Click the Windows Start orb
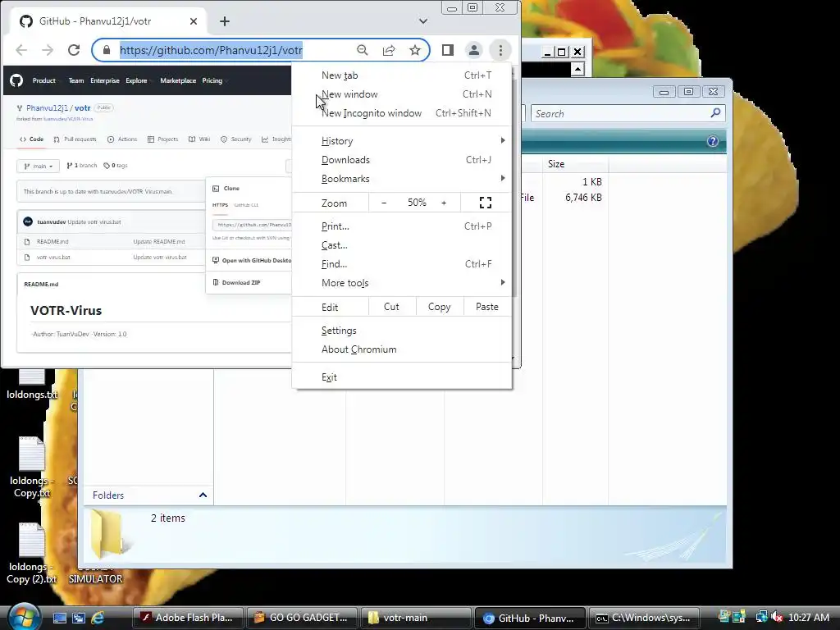Image resolution: width=840 pixels, height=630 pixels. pyautogui.click(x=24, y=617)
